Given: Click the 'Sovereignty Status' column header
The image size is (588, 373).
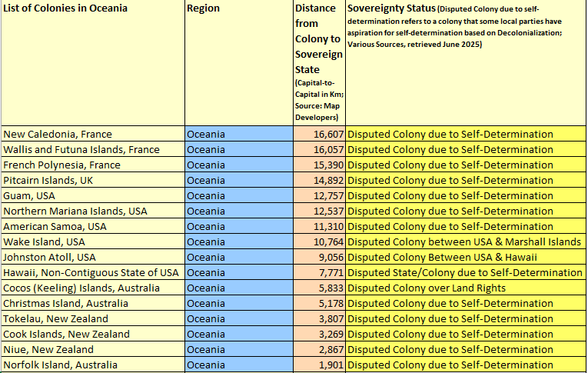Looking at the screenshot, I should click(466, 62).
